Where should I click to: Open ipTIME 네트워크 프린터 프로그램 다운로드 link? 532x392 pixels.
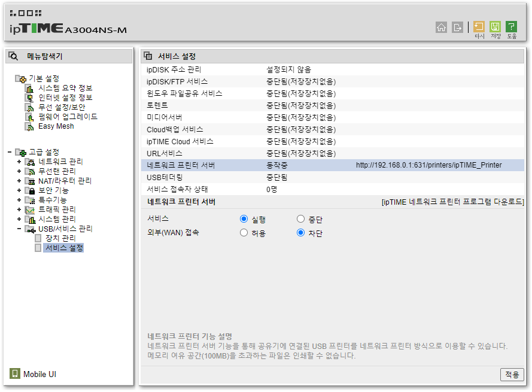tap(452, 202)
